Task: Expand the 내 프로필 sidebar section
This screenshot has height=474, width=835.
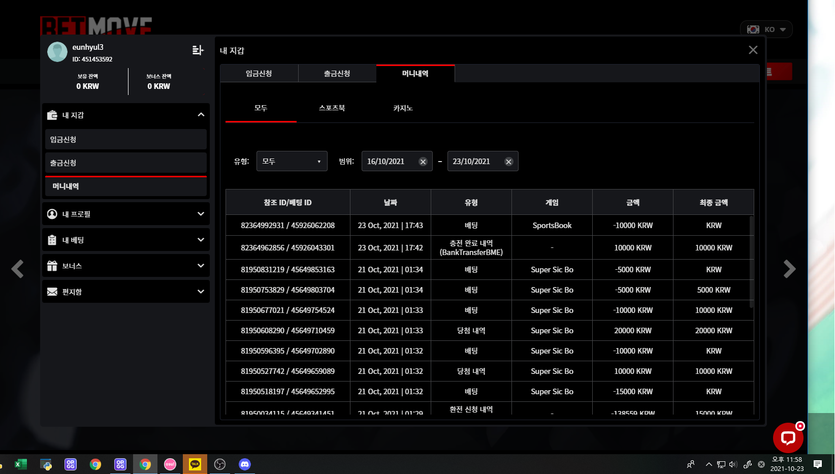Action: [201, 214]
